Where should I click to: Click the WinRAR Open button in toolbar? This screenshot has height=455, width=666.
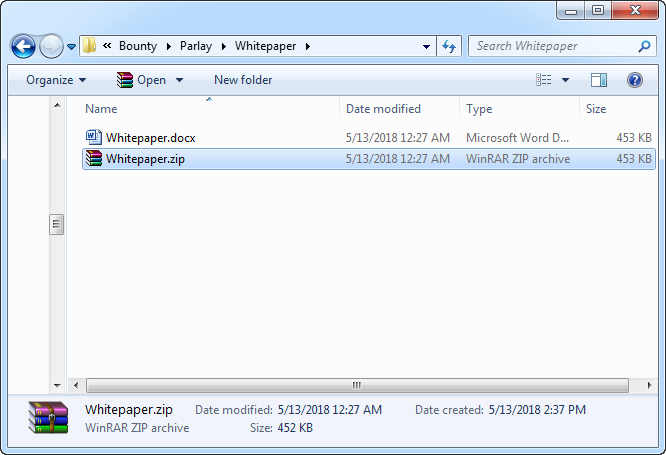[x=141, y=80]
